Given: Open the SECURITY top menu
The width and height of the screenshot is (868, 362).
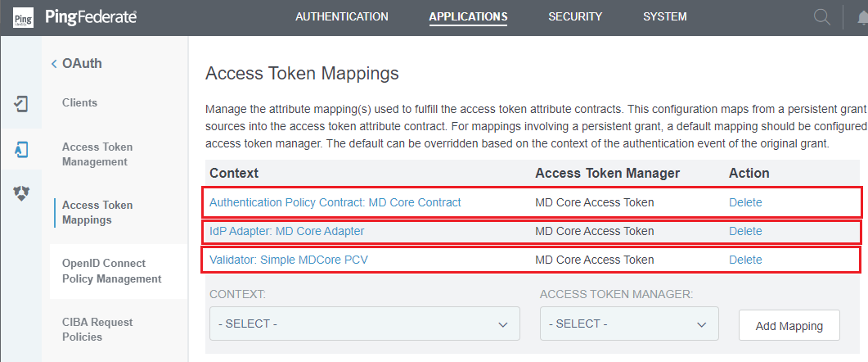Looking at the screenshot, I should [574, 16].
